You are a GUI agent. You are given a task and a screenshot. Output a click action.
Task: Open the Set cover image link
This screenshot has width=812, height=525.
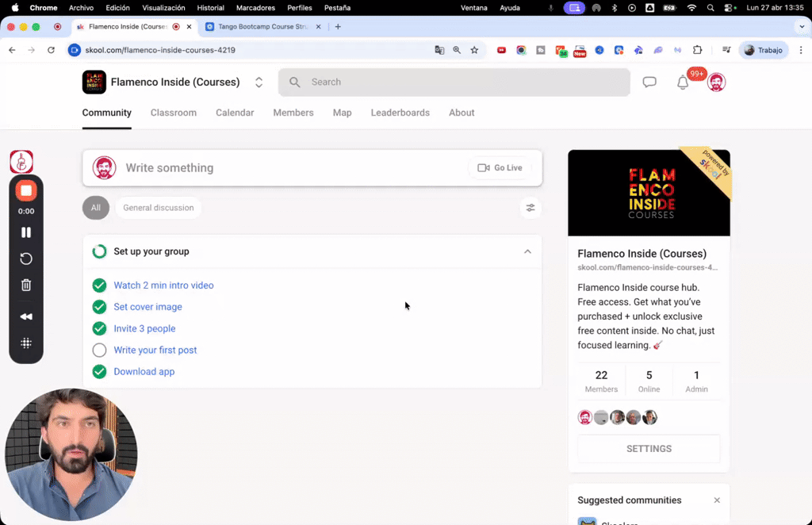(x=147, y=306)
